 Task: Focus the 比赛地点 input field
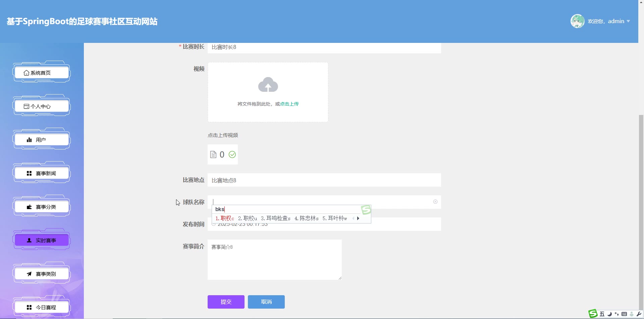[x=324, y=180]
